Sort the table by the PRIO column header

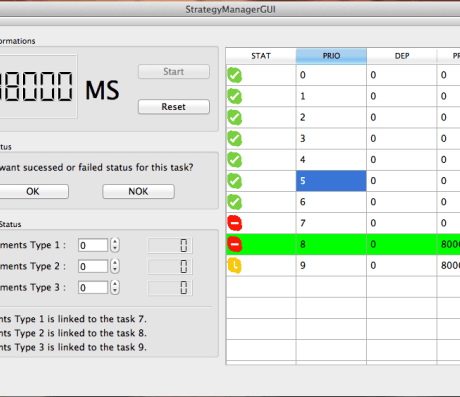coord(331,56)
